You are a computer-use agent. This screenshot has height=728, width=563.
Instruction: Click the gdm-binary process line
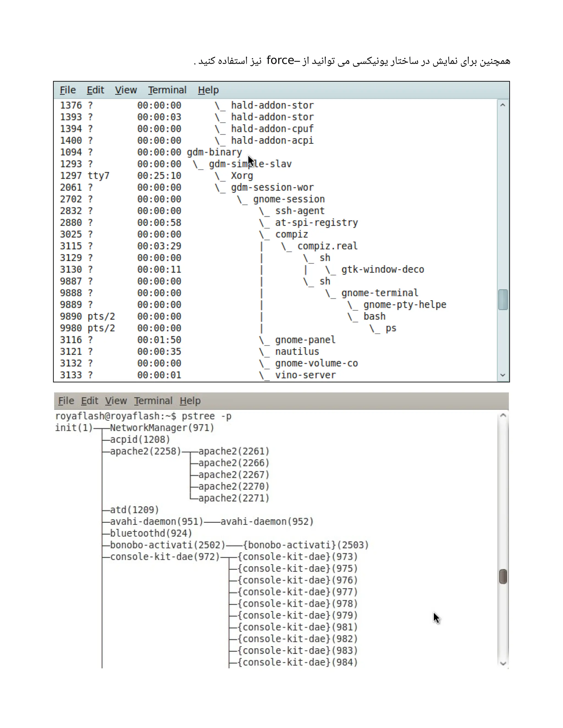tap(214, 152)
